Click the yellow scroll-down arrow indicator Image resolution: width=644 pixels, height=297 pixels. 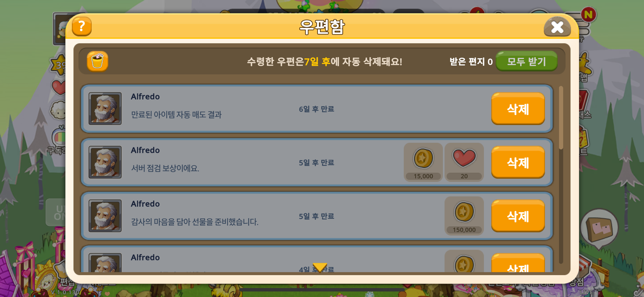[320, 268]
